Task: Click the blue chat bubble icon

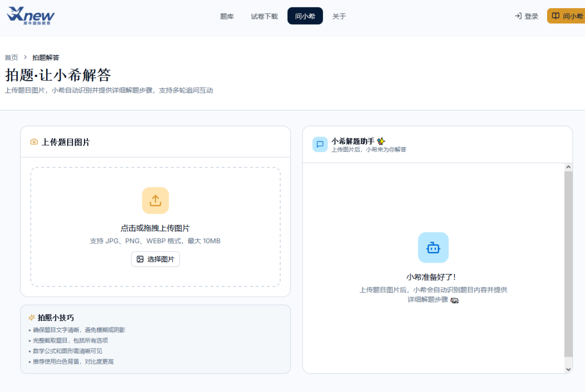Action: tap(320, 145)
